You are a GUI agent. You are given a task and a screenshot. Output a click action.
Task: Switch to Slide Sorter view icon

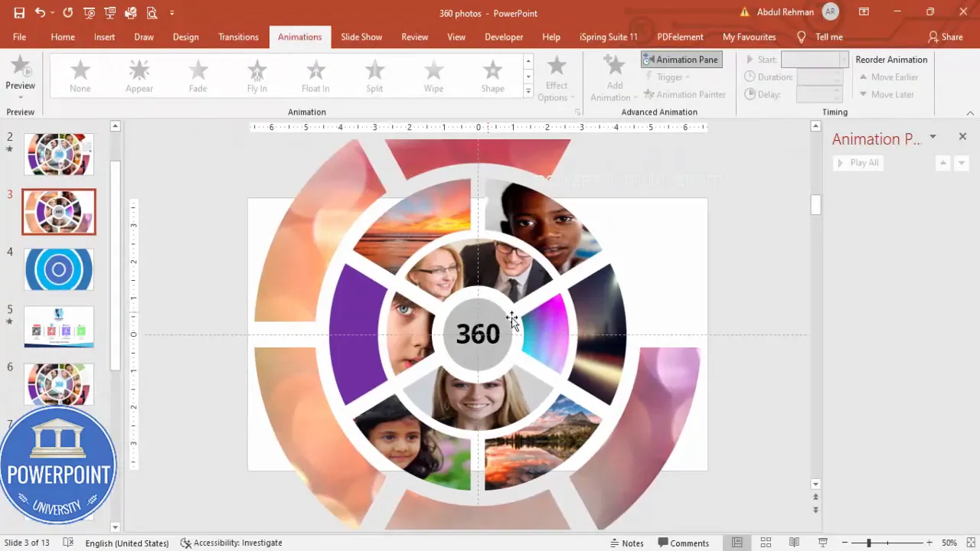click(x=766, y=543)
